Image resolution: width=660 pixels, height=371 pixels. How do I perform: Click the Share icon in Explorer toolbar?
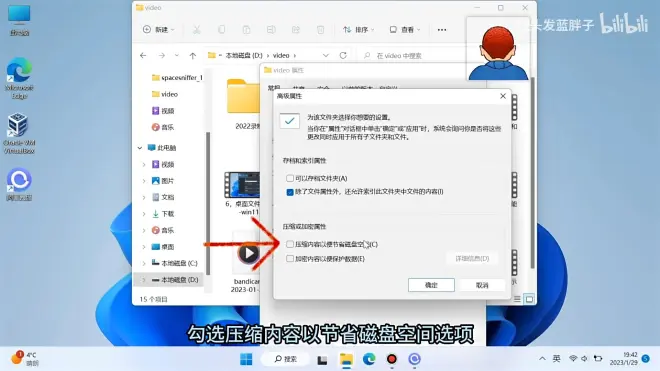(x=295, y=29)
